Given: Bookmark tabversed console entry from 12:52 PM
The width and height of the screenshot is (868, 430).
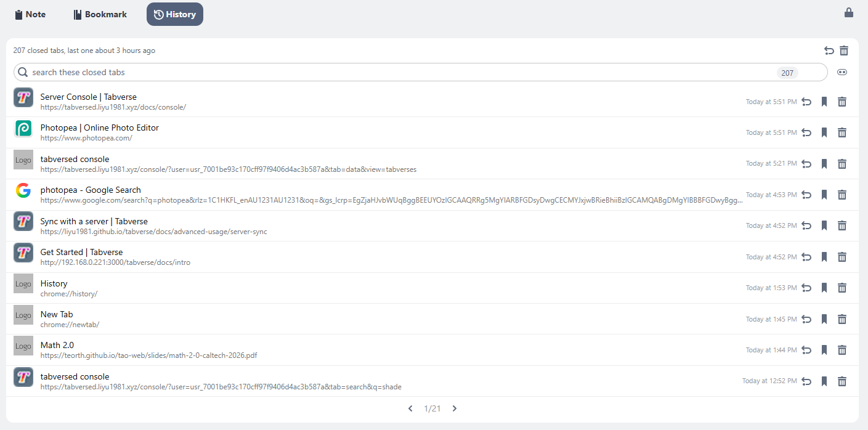Looking at the screenshot, I should [x=824, y=381].
